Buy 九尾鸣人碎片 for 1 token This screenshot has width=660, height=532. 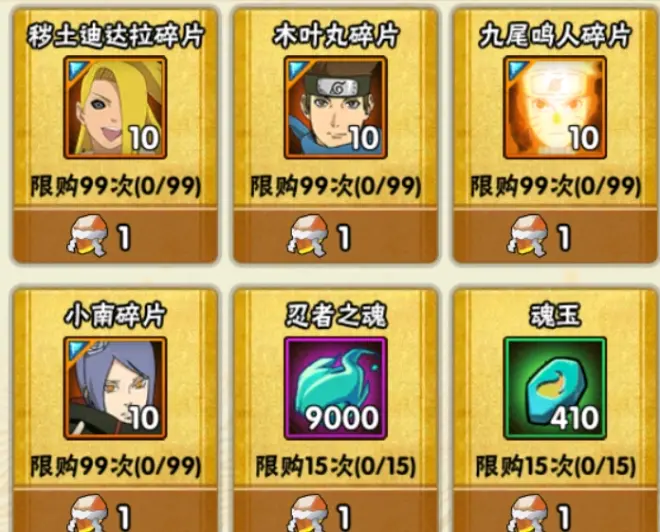[x=556, y=236]
